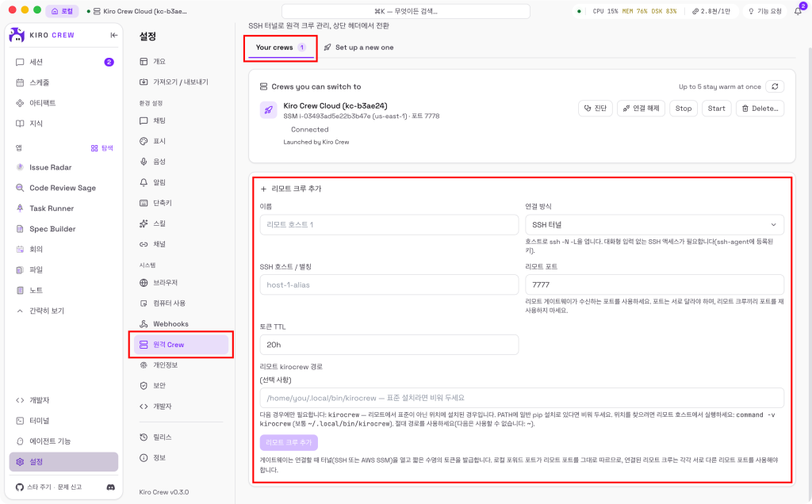
Task: Open the 회의 app
Action: (x=63, y=249)
